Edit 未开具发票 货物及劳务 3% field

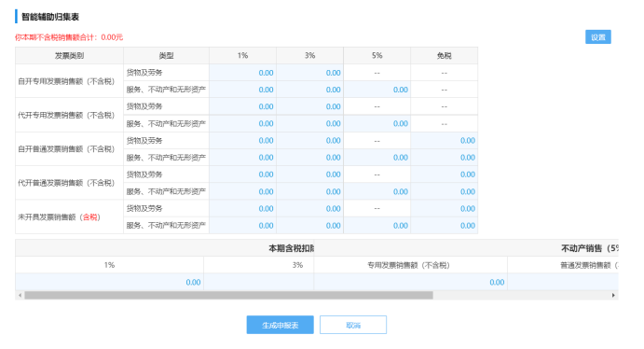310,208
